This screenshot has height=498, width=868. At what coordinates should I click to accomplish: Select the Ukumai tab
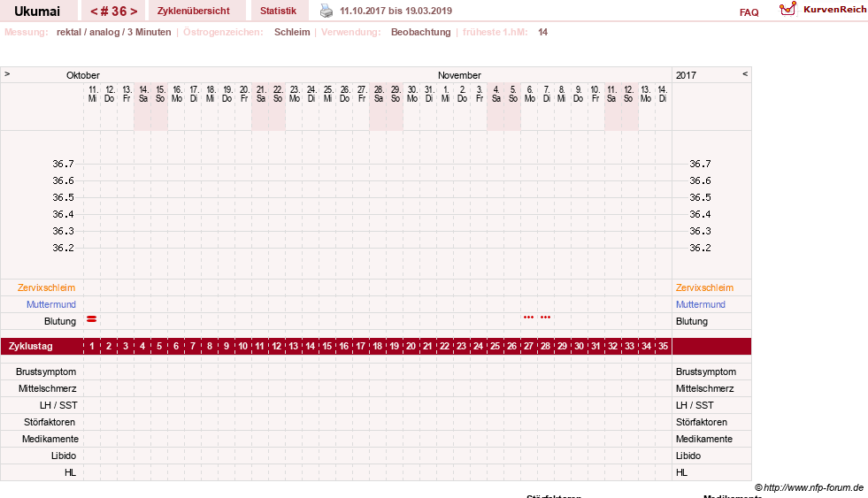tap(37, 11)
